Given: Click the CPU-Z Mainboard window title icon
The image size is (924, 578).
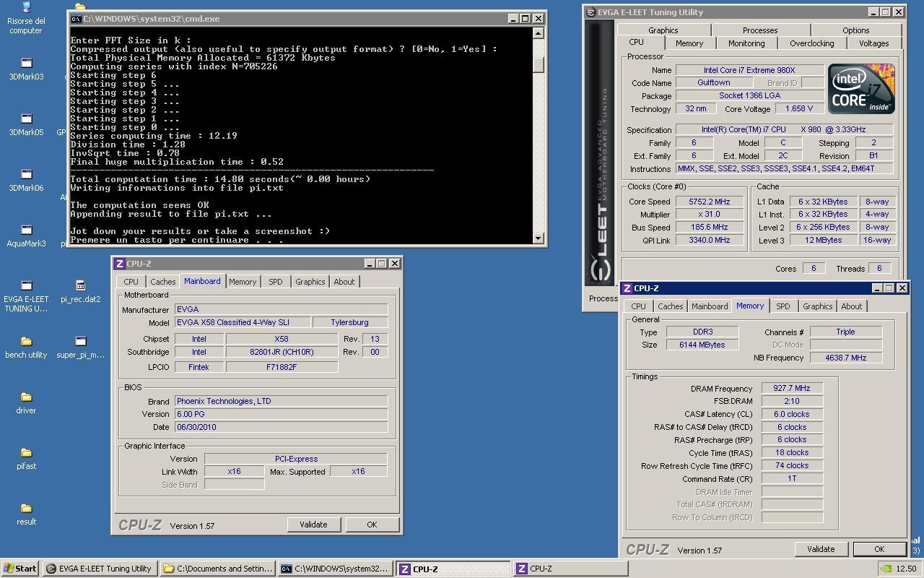Looking at the screenshot, I should pyautogui.click(x=120, y=264).
